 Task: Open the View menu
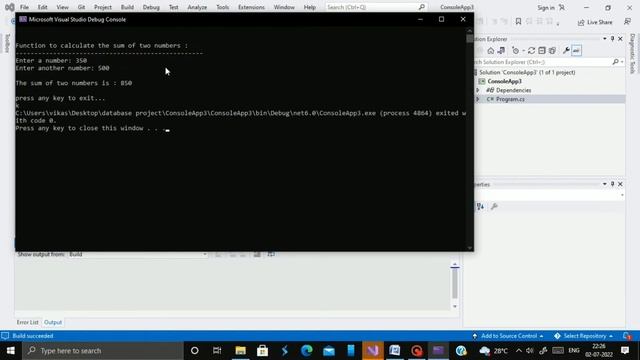62,7
